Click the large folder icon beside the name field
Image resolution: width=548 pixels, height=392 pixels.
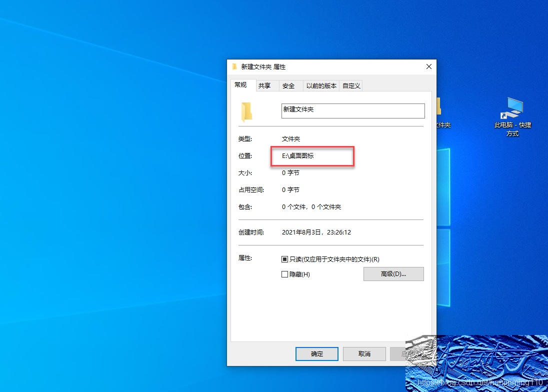[x=246, y=111]
